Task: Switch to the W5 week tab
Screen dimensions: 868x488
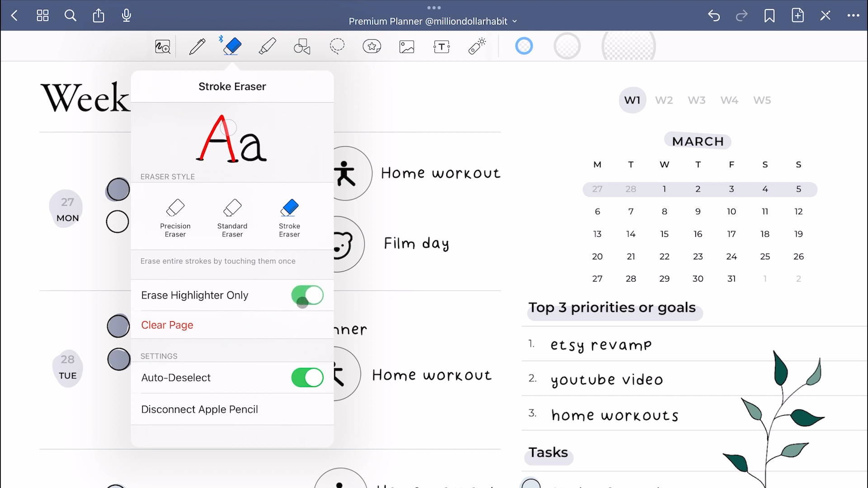Action: pos(762,100)
